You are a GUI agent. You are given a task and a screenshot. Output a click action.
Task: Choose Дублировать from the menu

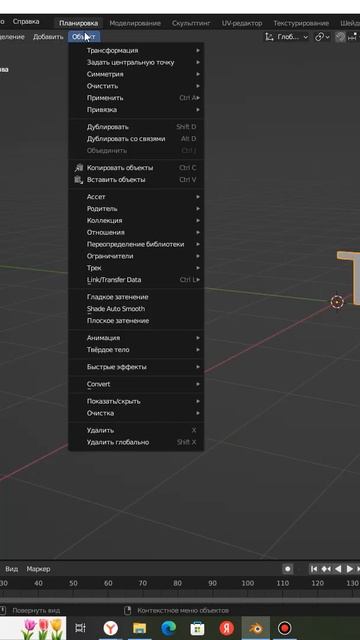[x=136, y=127]
